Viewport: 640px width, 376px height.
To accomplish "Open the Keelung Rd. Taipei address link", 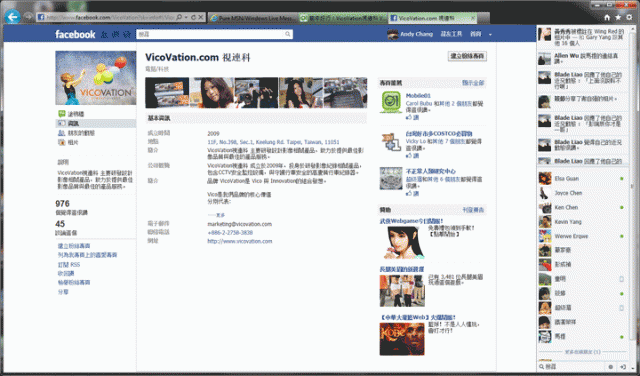I will pyautogui.click(x=273, y=142).
